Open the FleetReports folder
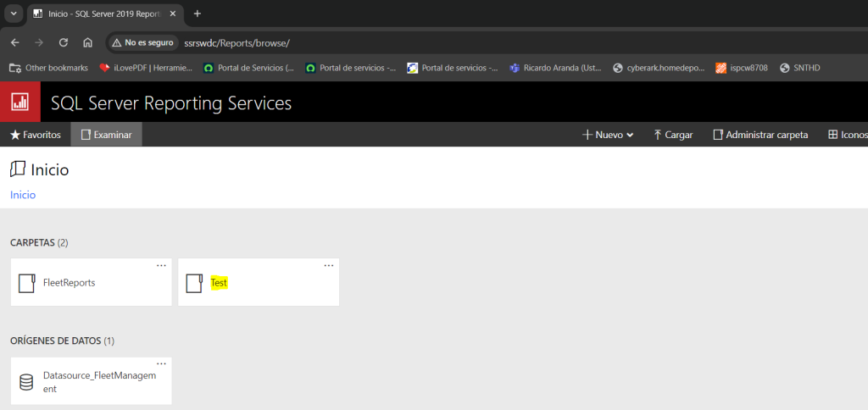Screen dimensions: 868x410 [92, 282]
